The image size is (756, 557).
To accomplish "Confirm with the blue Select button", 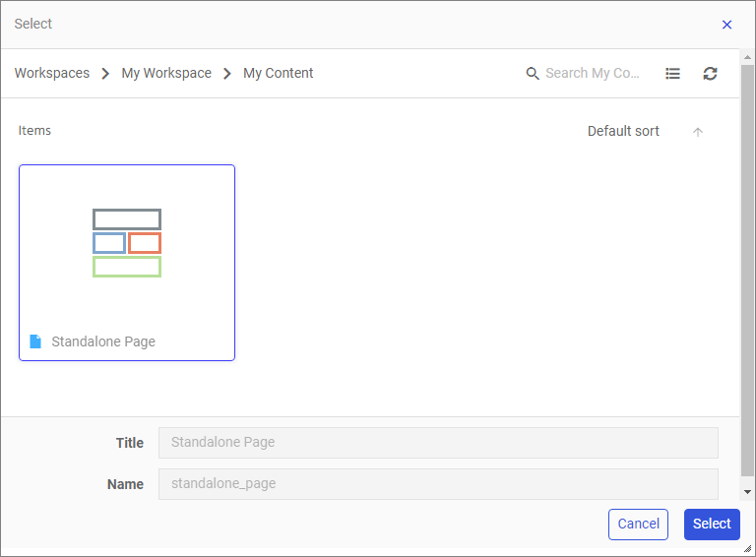I will click(x=711, y=525).
